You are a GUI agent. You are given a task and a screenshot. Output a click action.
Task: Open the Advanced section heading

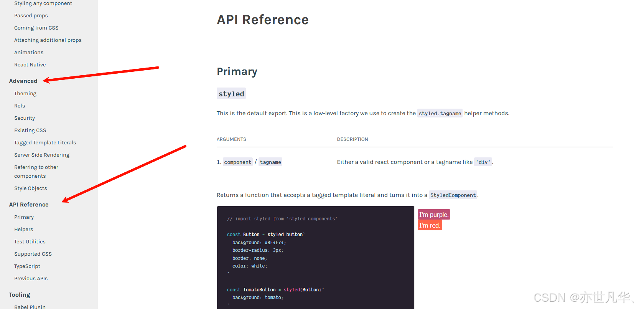[x=23, y=81]
